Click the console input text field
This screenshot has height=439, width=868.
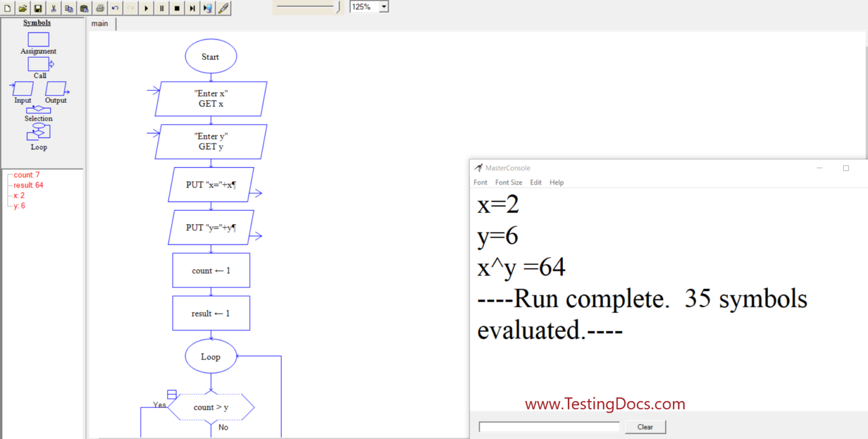(549, 427)
